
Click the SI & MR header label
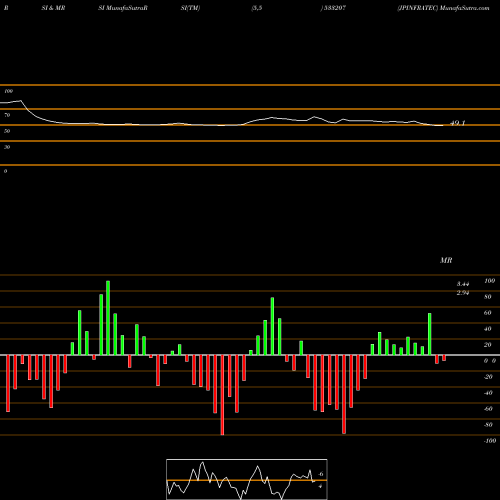pos(53,8)
